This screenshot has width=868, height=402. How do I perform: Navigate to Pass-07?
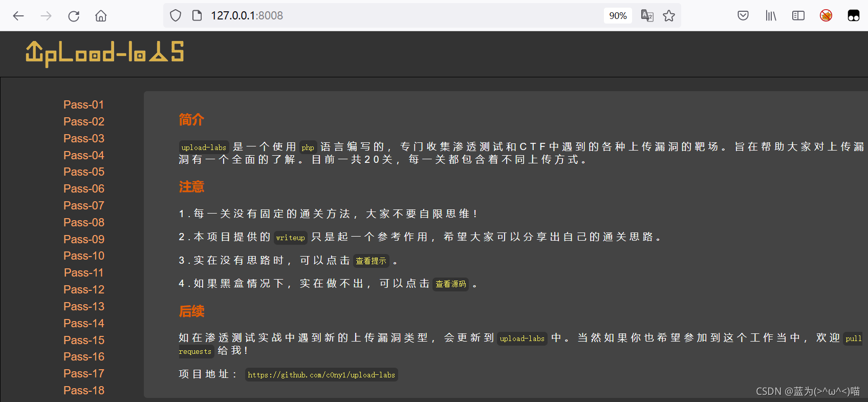pyautogui.click(x=84, y=206)
